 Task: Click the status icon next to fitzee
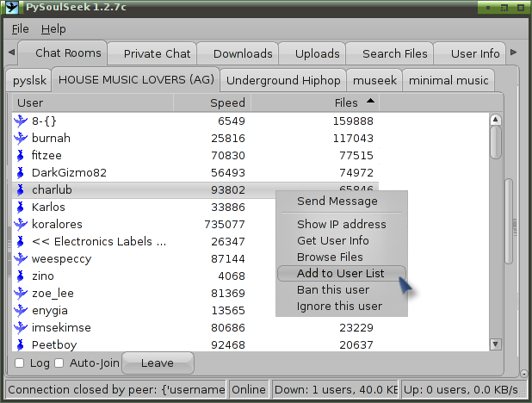(x=21, y=155)
